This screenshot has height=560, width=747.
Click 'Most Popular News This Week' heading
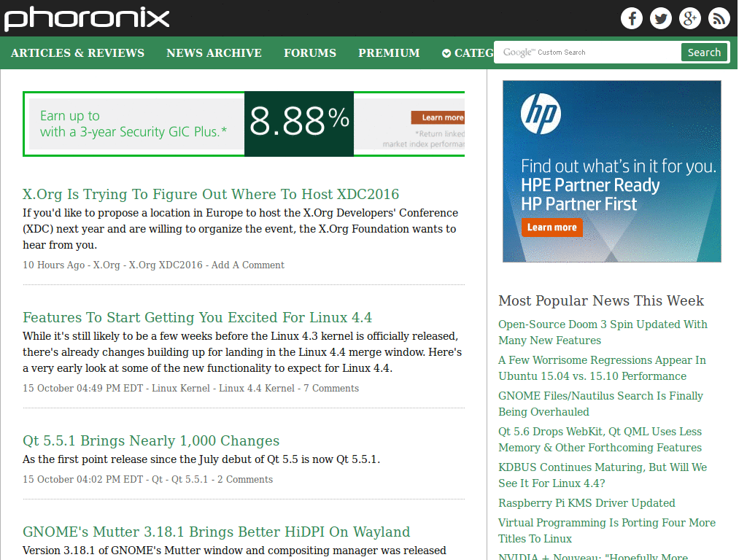(x=601, y=301)
